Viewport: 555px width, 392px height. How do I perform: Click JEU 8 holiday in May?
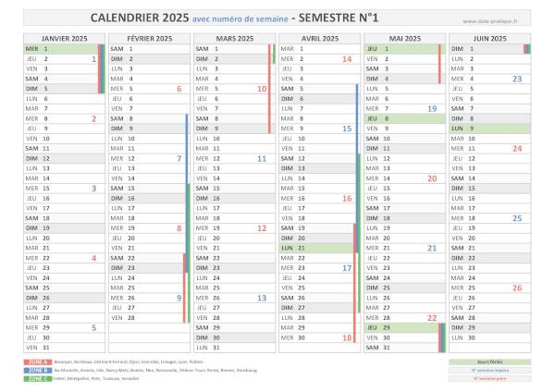(405, 119)
